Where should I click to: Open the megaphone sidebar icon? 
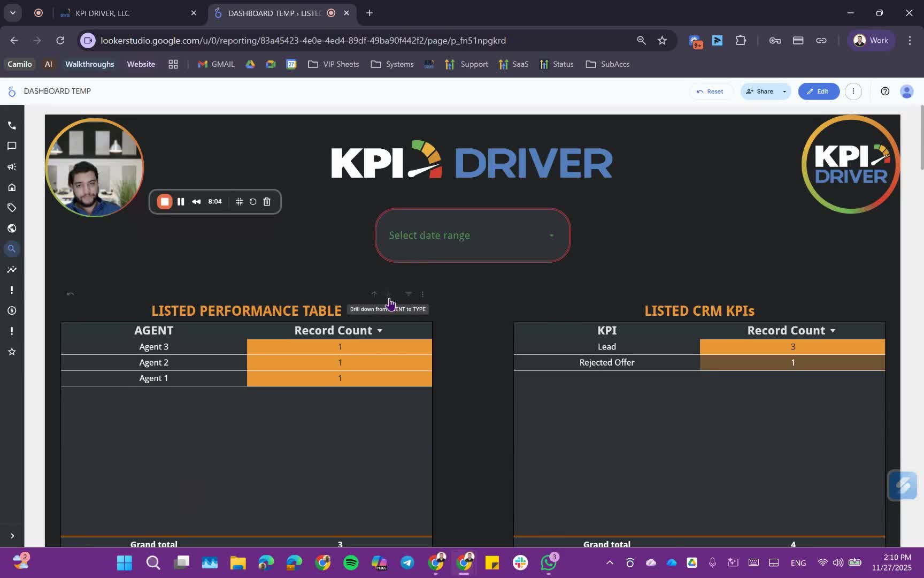coord(12,166)
